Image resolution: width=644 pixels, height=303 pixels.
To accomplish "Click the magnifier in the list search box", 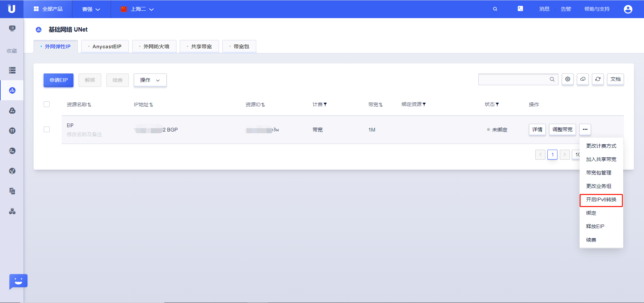I will pos(552,79).
